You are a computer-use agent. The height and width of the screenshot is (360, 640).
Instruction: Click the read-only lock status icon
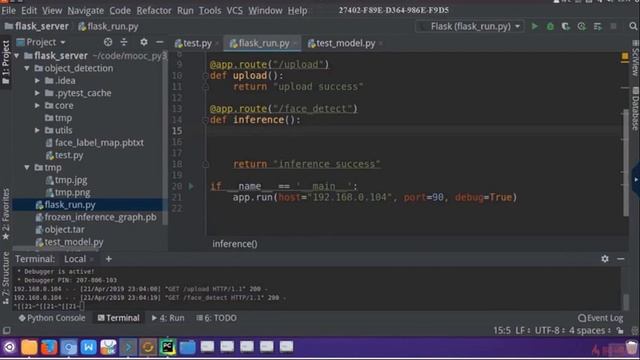[x=620, y=330]
